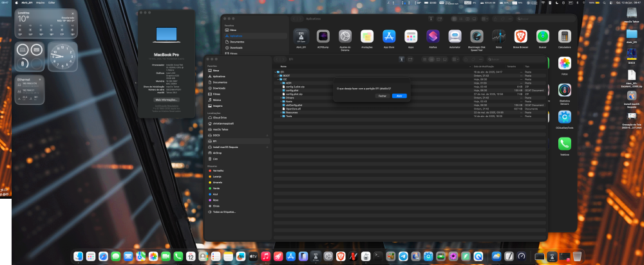Sort by Data de Modificação column header
This screenshot has height=265, width=644.
[484, 66]
